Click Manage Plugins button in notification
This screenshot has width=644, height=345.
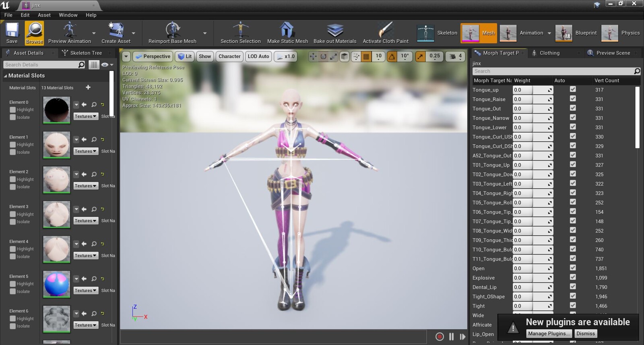(549, 333)
